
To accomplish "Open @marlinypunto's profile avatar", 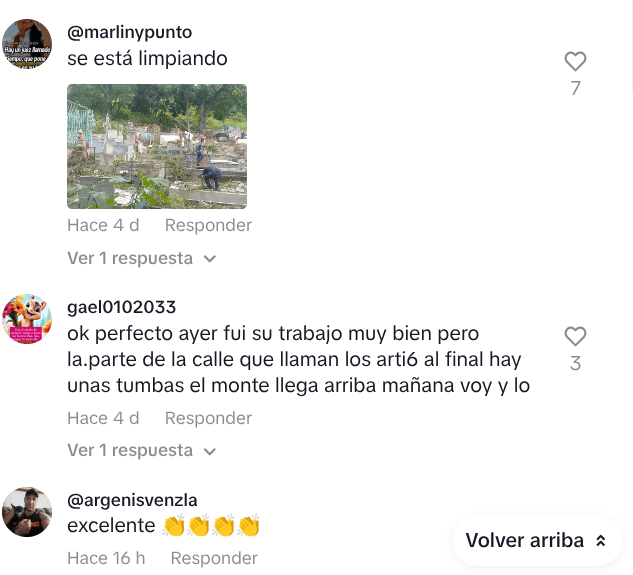I will 27,44.
